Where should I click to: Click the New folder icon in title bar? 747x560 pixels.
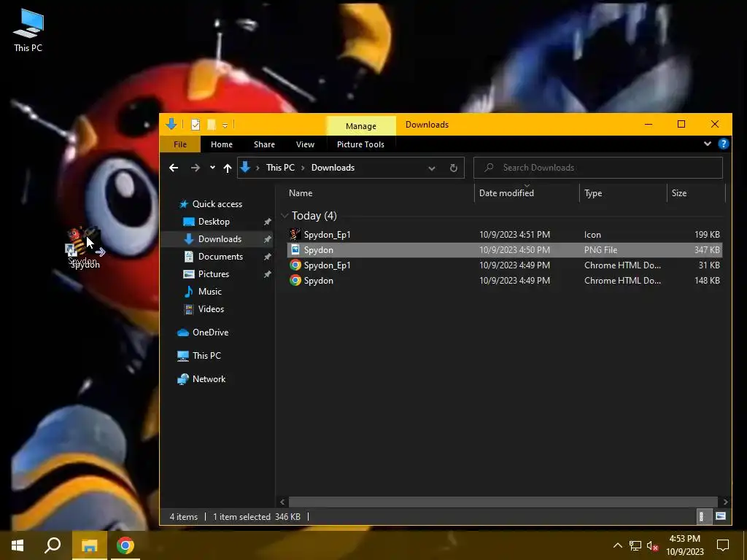tap(212, 125)
